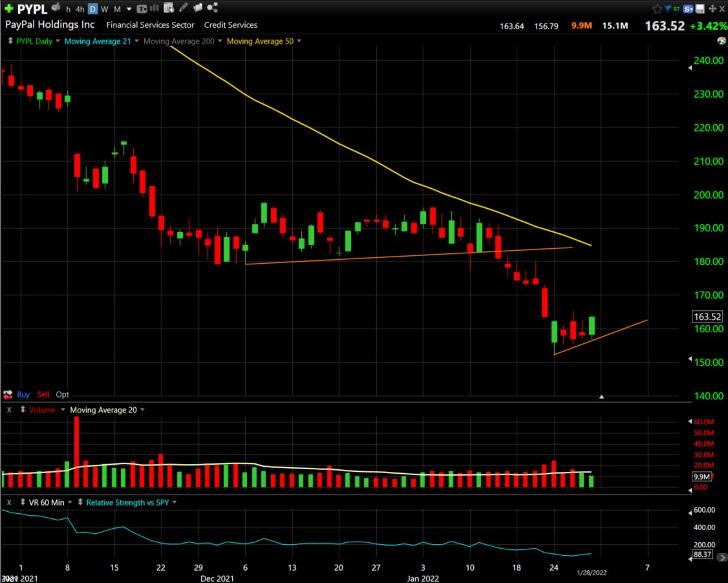This screenshot has width=728, height=583.
Task: Click the Opt options button
Action: point(62,394)
